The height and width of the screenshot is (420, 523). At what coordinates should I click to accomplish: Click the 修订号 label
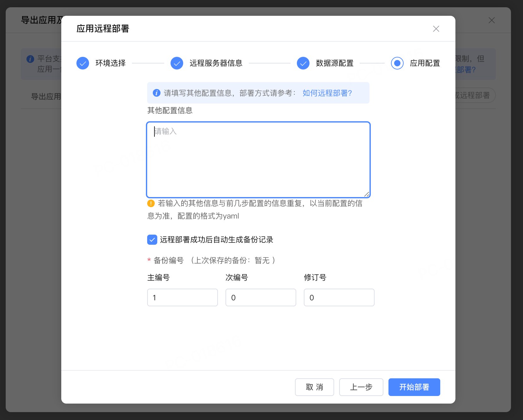[x=315, y=278]
